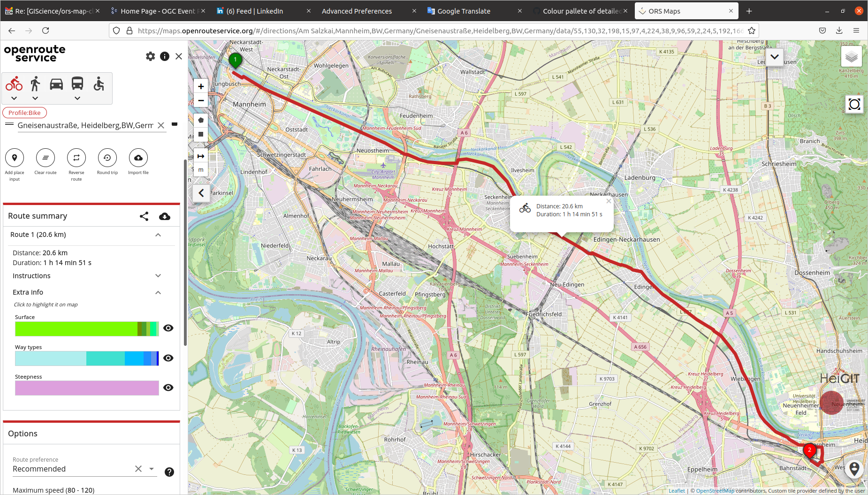Click the Reverse route button

pos(76,158)
